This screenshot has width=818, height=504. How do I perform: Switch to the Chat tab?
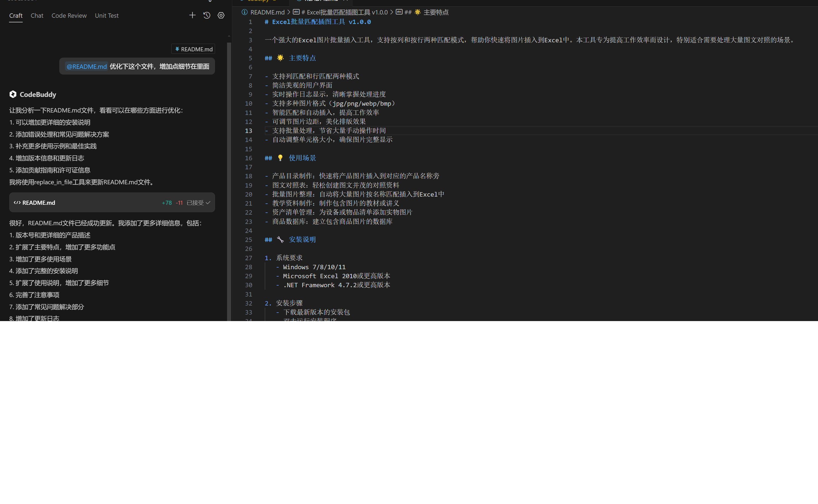pyautogui.click(x=37, y=16)
